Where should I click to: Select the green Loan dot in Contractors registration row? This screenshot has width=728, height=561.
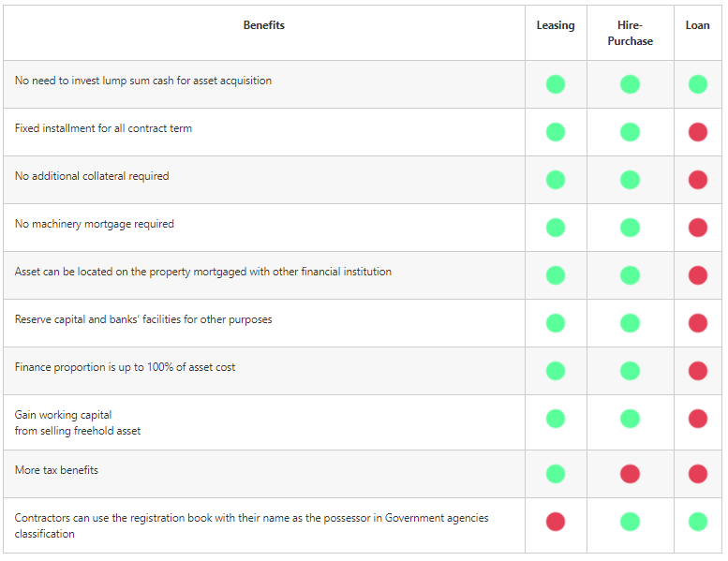coord(697,522)
